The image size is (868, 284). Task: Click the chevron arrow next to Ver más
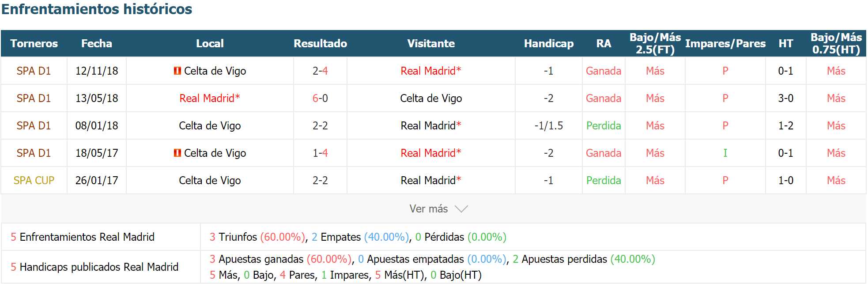tap(461, 209)
